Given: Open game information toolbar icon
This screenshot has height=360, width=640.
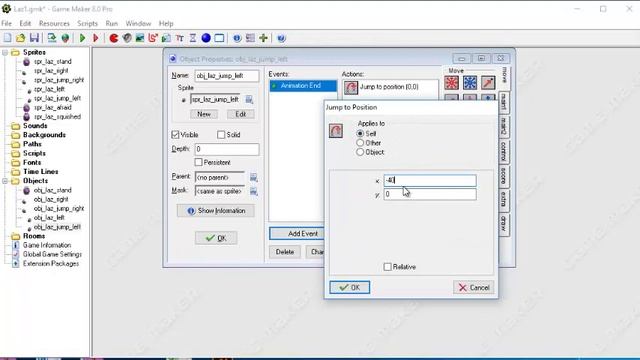Looking at the screenshot, I should [237, 38].
